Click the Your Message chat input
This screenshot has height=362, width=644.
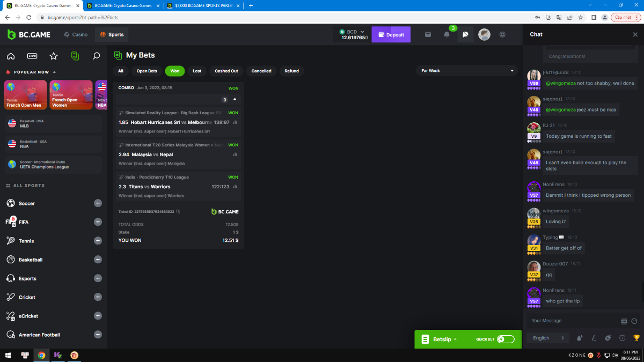572,321
